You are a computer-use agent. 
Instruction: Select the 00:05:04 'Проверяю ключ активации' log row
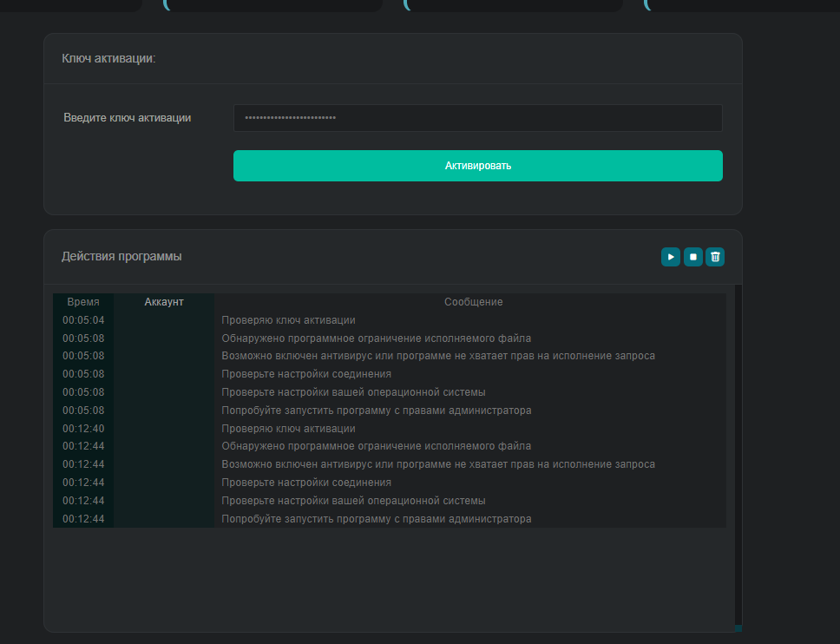click(x=288, y=320)
